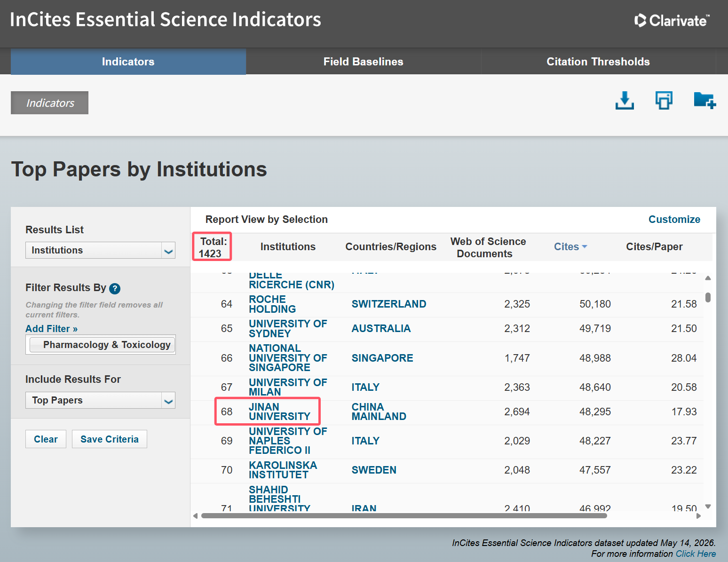The width and height of the screenshot is (728, 562).
Task: Click the InCites Essential Science Indicators title
Action: [x=165, y=20]
